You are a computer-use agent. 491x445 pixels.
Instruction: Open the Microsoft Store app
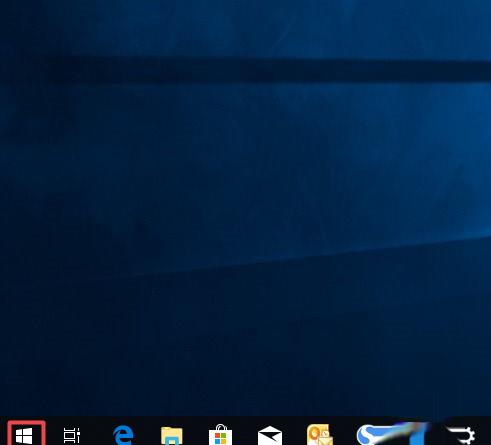tap(220, 435)
